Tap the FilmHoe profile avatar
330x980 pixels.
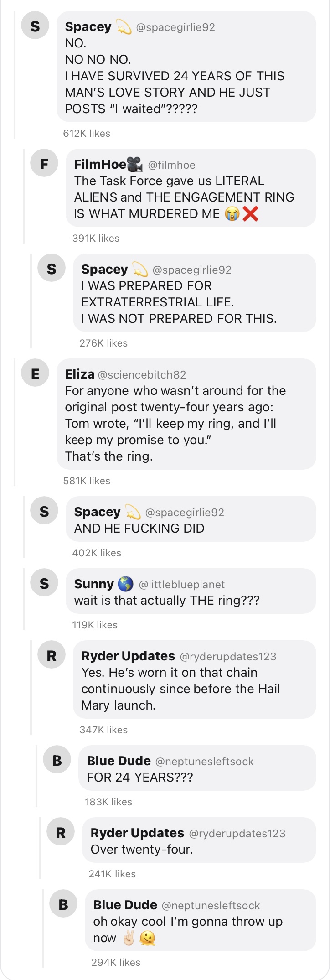44,163
